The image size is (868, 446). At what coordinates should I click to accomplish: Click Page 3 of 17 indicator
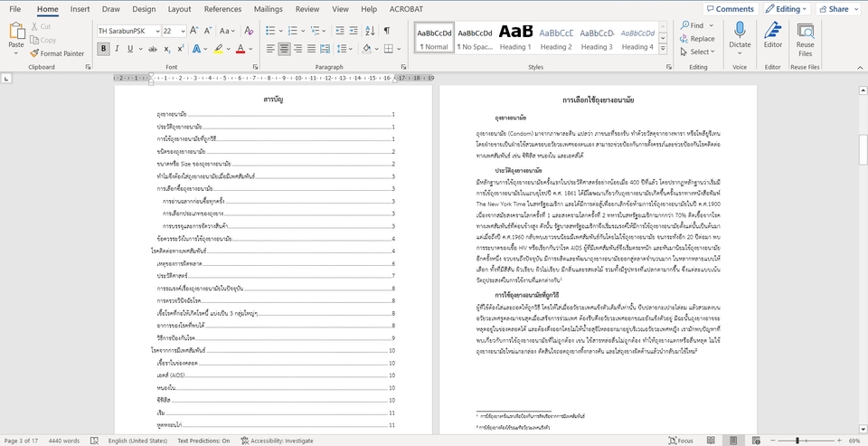(21, 441)
